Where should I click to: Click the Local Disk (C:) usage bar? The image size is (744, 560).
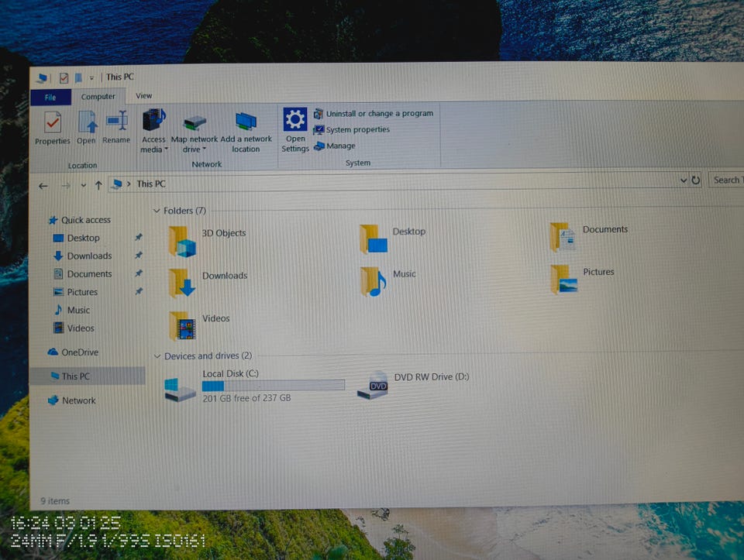274,386
